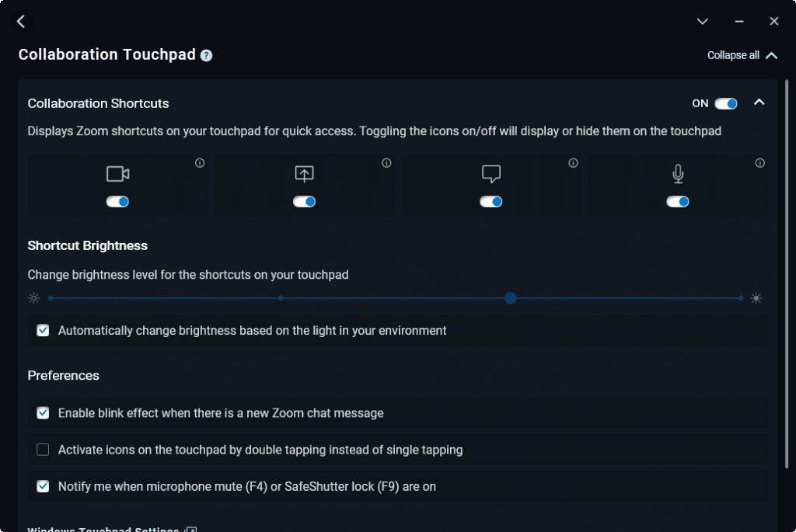Uncheck blink effect for new Zoom chat
This screenshot has height=532, width=796.
tap(44, 413)
